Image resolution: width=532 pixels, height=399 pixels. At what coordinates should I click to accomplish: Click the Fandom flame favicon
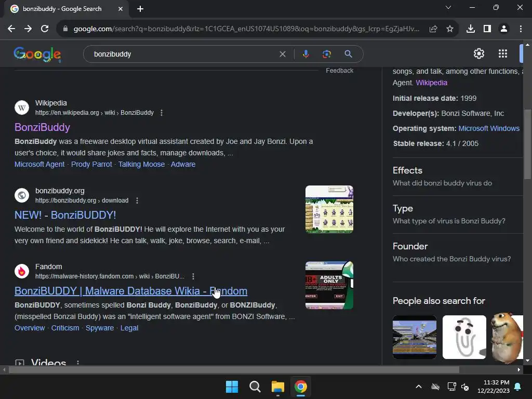point(22,271)
